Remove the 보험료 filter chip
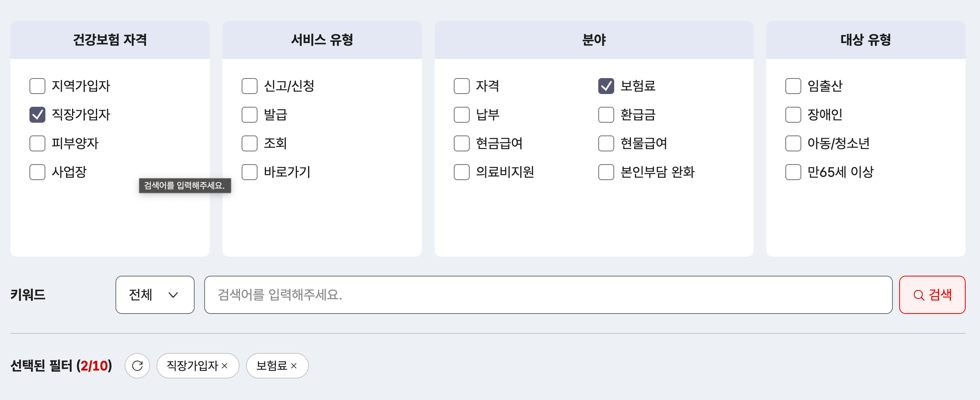 click(x=294, y=365)
